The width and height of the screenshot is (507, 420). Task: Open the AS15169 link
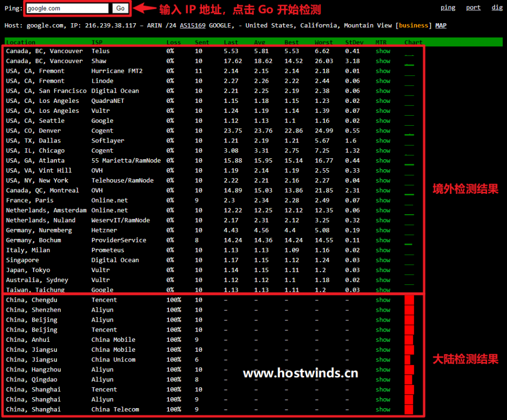tap(193, 25)
